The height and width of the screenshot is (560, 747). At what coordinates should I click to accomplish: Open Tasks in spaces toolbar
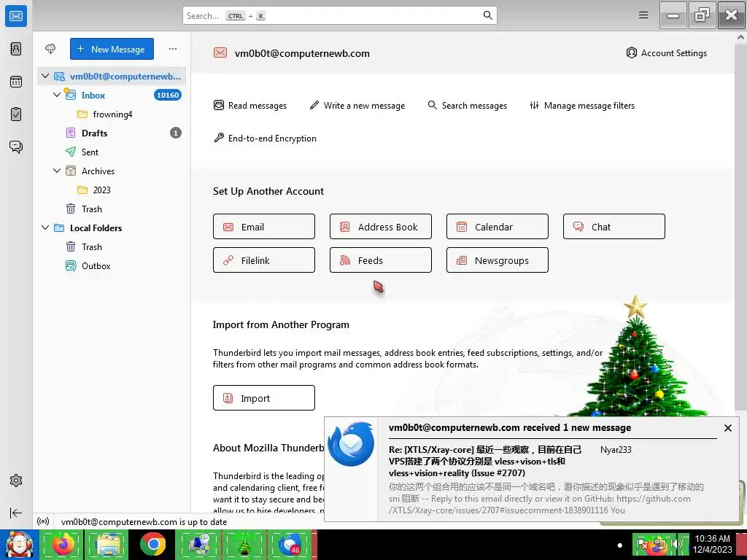point(16,114)
